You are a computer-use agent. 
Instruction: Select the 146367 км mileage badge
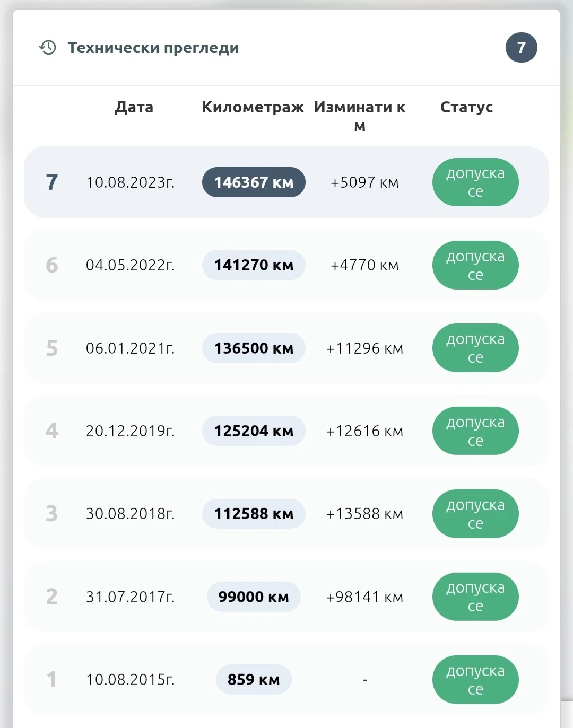tap(254, 182)
